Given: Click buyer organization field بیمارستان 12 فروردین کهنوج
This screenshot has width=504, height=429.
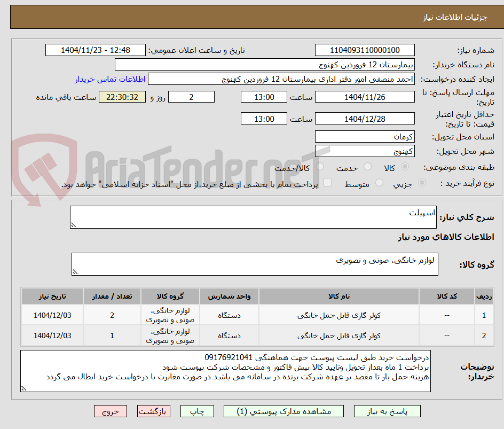Looking at the screenshot, I should (x=264, y=65).
